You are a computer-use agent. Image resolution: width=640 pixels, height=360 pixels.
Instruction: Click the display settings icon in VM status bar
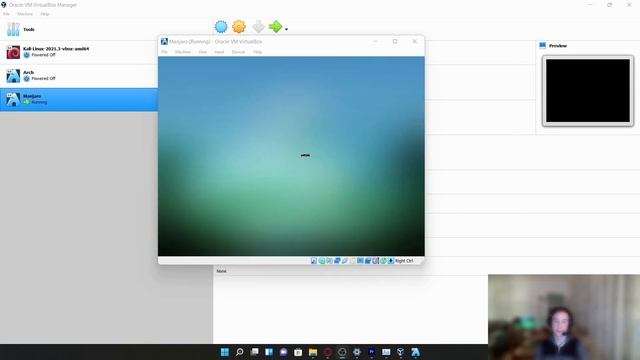(360, 260)
